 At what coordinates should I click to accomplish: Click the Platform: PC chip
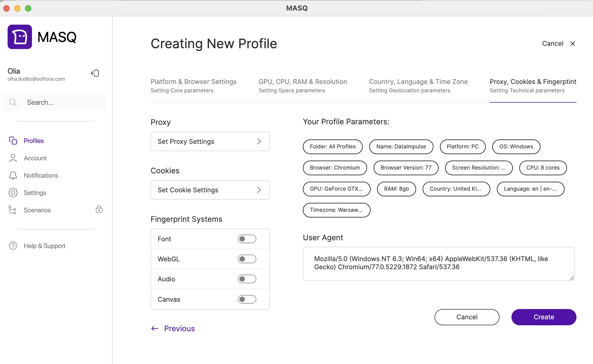[463, 147]
